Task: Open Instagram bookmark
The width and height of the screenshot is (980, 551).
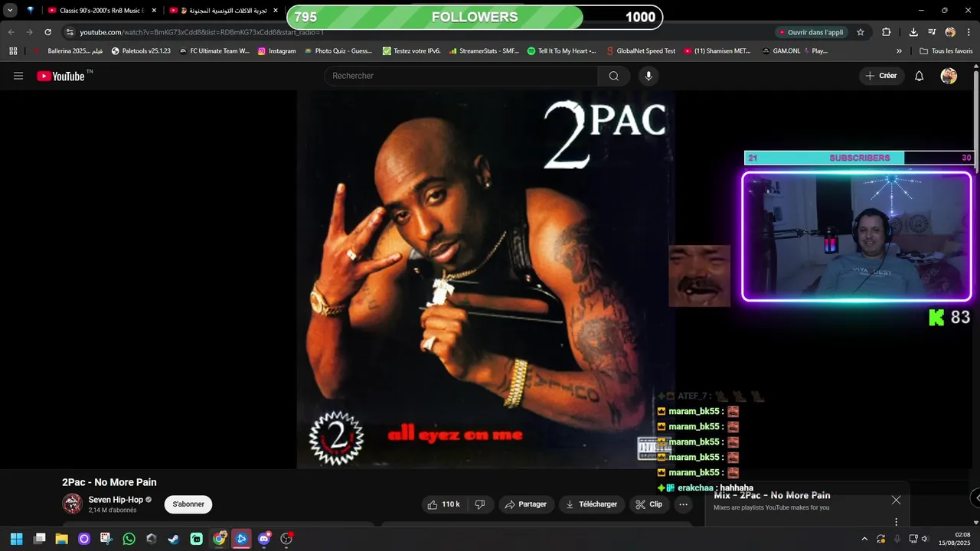Action: 276,51
